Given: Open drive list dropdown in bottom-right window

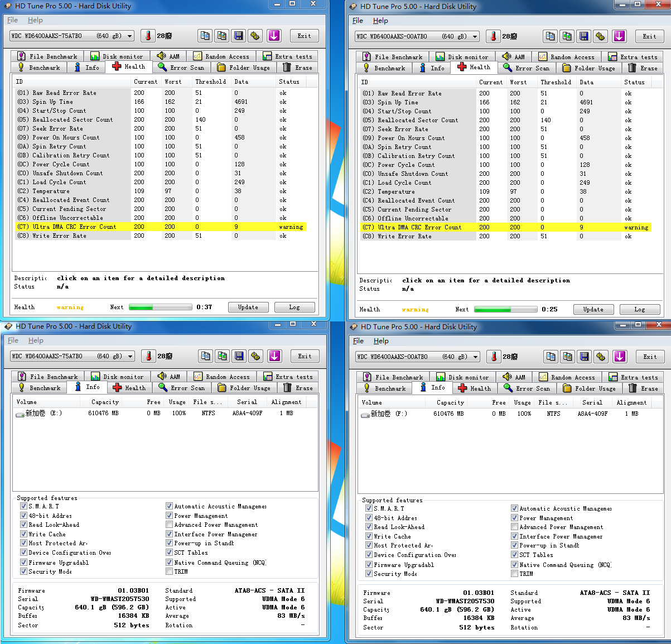Looking at the screenshot, I should 476,357.
